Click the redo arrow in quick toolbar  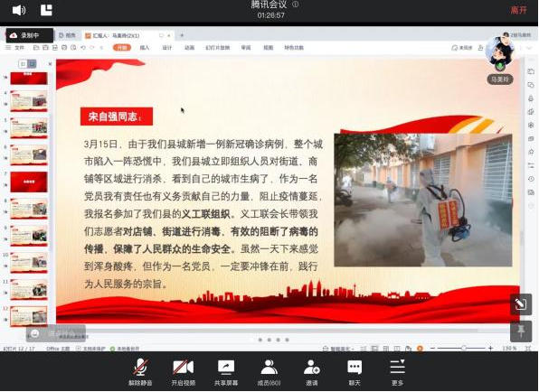[91, 48]
